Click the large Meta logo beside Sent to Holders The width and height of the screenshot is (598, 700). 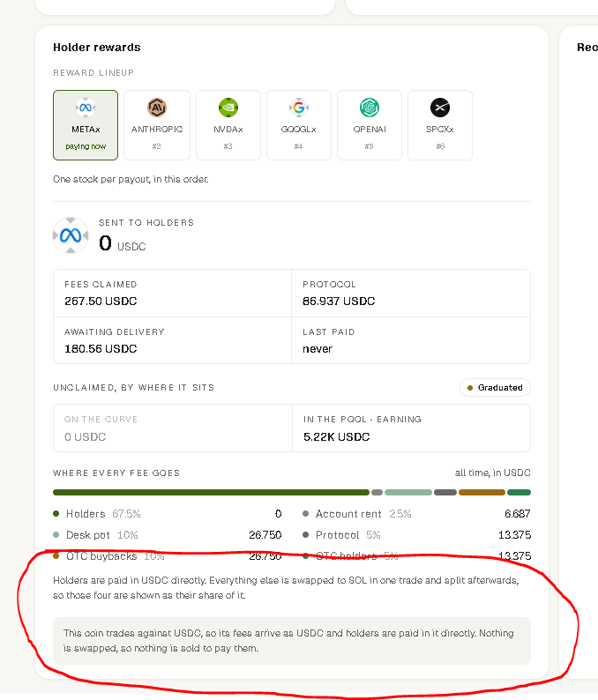(71, 235)
